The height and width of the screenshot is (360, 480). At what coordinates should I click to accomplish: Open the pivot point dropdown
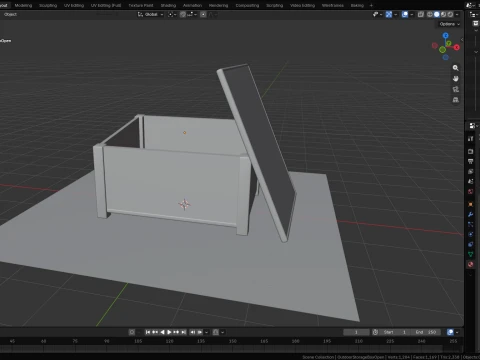pos(172,14)
